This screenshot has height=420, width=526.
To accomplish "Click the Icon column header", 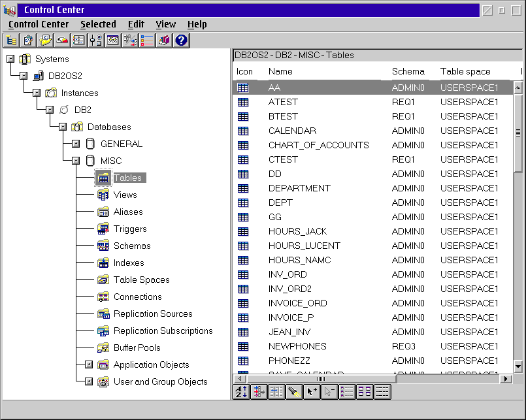I will [246, 71].
